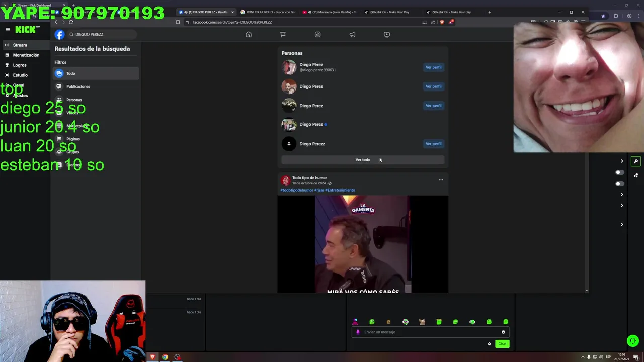Viewport: 644px width, 362px height.
Task: Open the Facebook Pages flag icon
Action: pyautogui.click(x=283, y=34)
